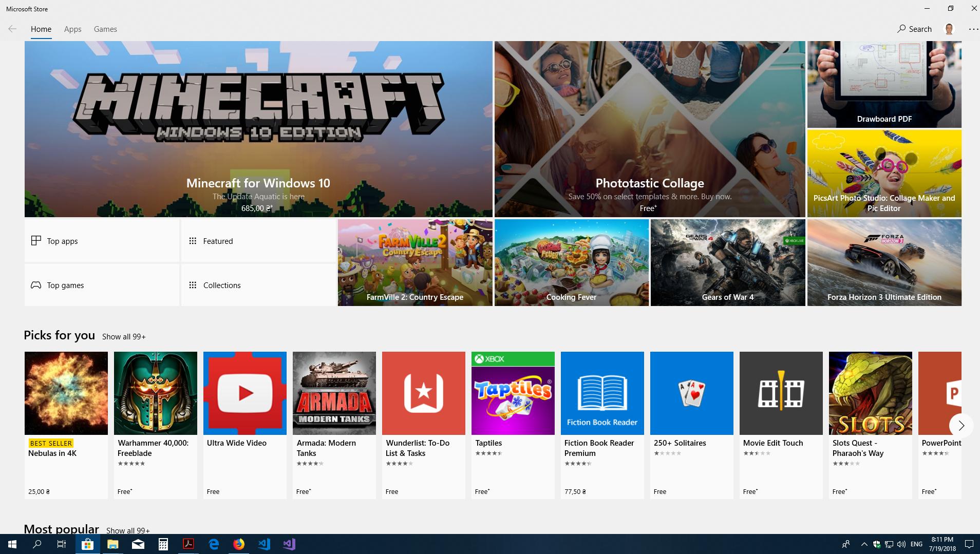The width and height of the screenshot is (980, 554).
Task: Open the PicsArt Photo Studio tile
Action: [x=884, y=174]
